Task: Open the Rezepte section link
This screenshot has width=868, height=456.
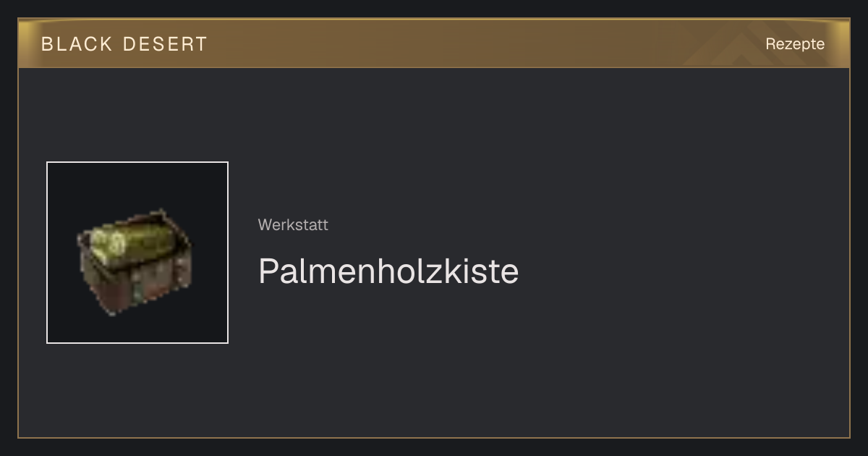Action: coord(795,44)
